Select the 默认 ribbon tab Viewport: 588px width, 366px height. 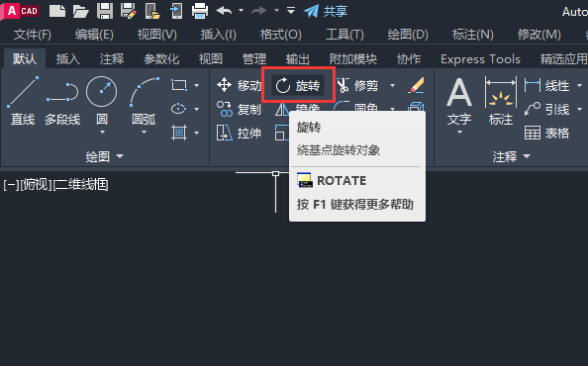click(x=25, y=58)
